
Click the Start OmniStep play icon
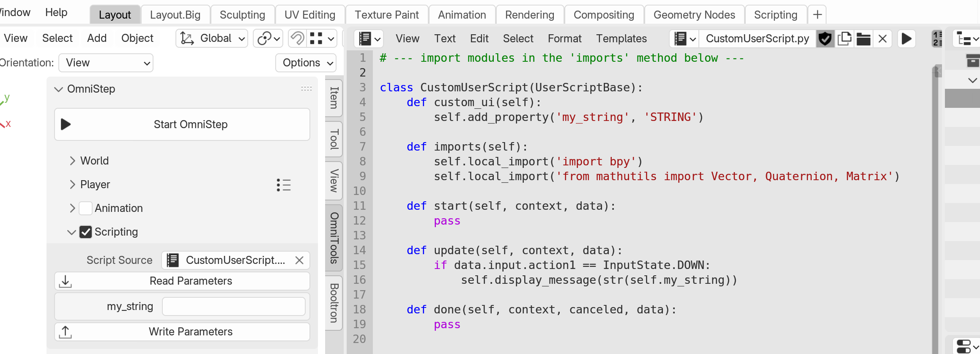[66, 124]
